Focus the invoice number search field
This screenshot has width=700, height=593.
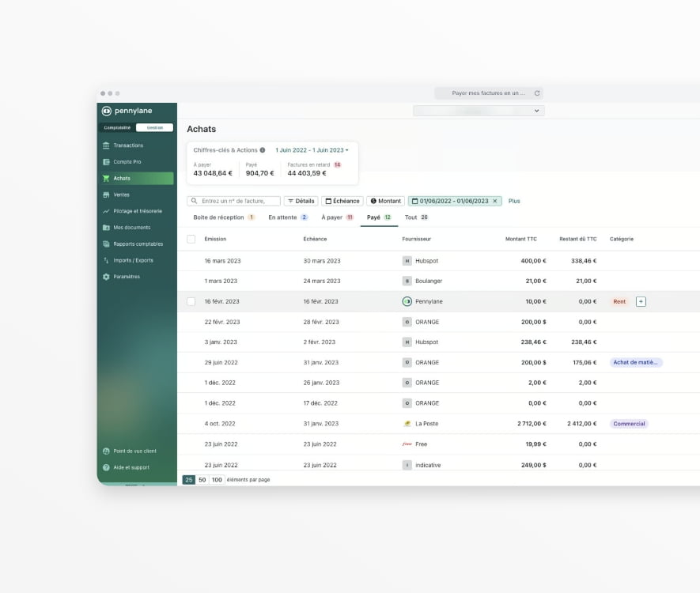coord(234,202)
